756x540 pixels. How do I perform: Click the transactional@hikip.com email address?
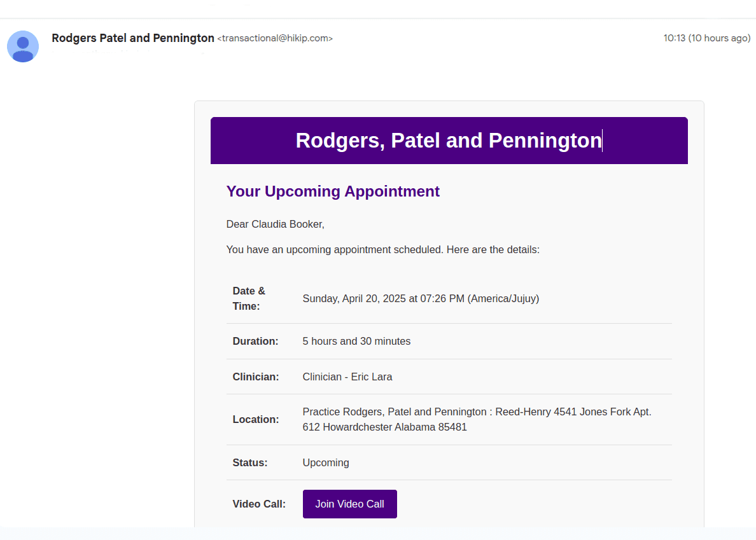(275, 39)
